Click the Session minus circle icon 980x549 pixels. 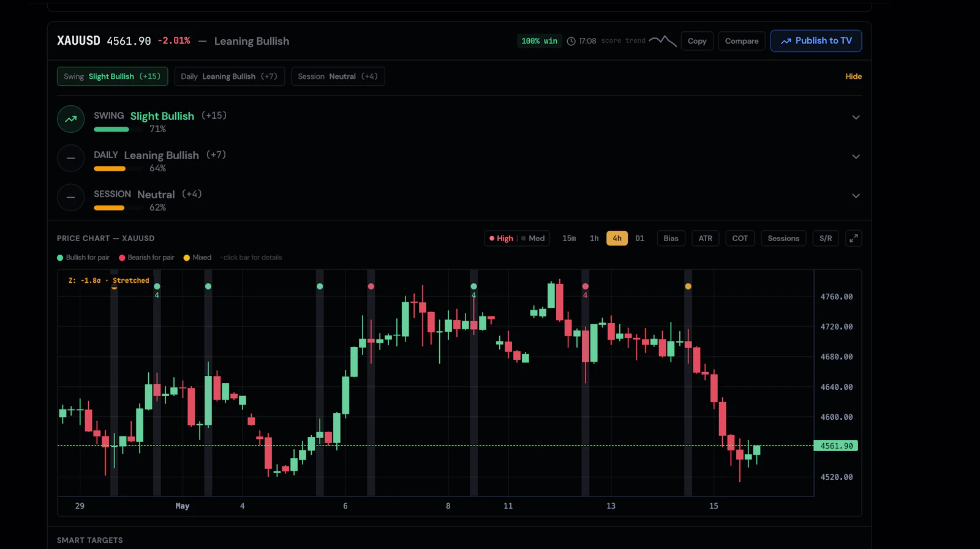pyautogui.click(x=71, y=197)
